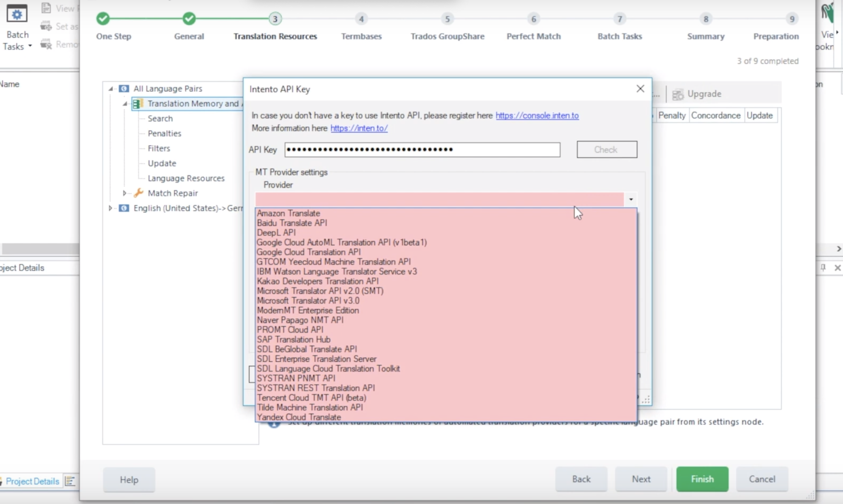The width and height of the screenshot is (843, 504).
Task: Click the pin icon in Project Details panel
Action: click(x=823, y=268)
